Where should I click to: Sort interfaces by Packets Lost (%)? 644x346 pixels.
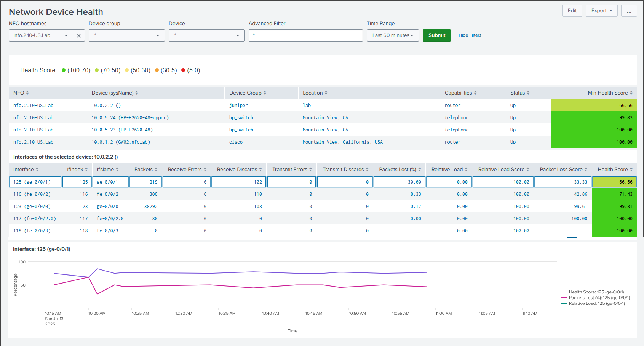pyautogui.click(x=400, y=170)
